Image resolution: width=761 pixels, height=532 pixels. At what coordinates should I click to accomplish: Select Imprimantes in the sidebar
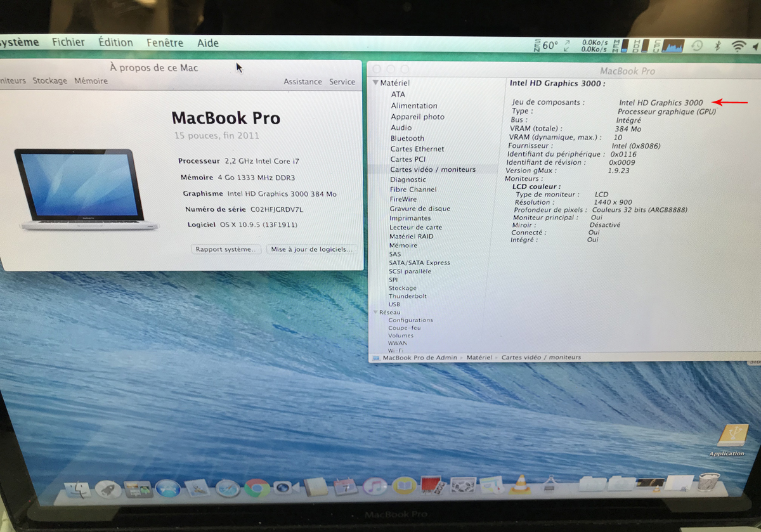click(410, 218)
